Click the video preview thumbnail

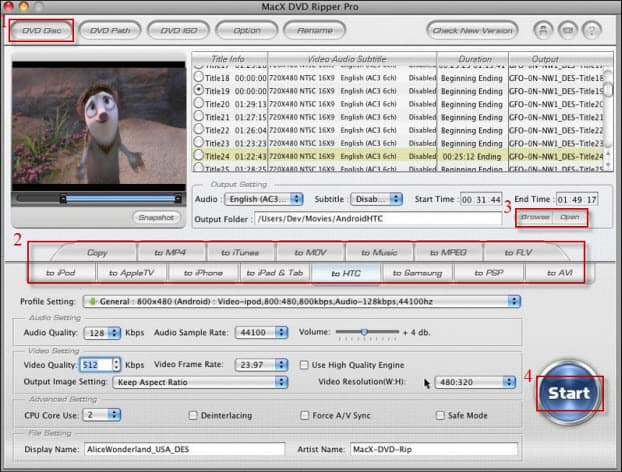[99, 126]
